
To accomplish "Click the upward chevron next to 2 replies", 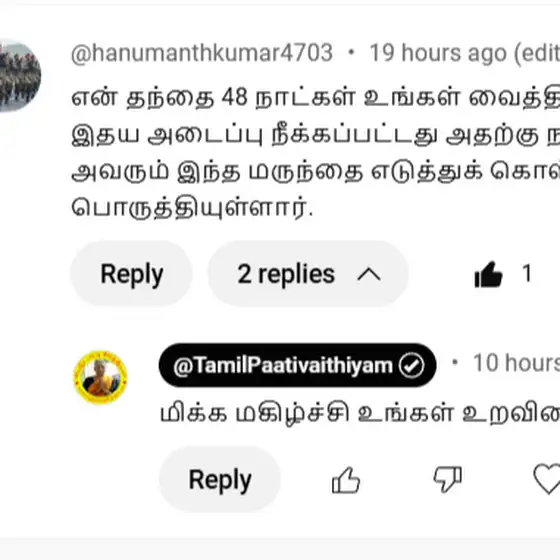I will (x=369, y=275).
